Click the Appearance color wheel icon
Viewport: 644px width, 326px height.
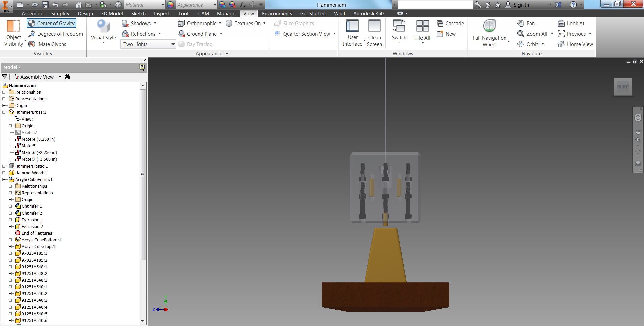tap(170, 5)
